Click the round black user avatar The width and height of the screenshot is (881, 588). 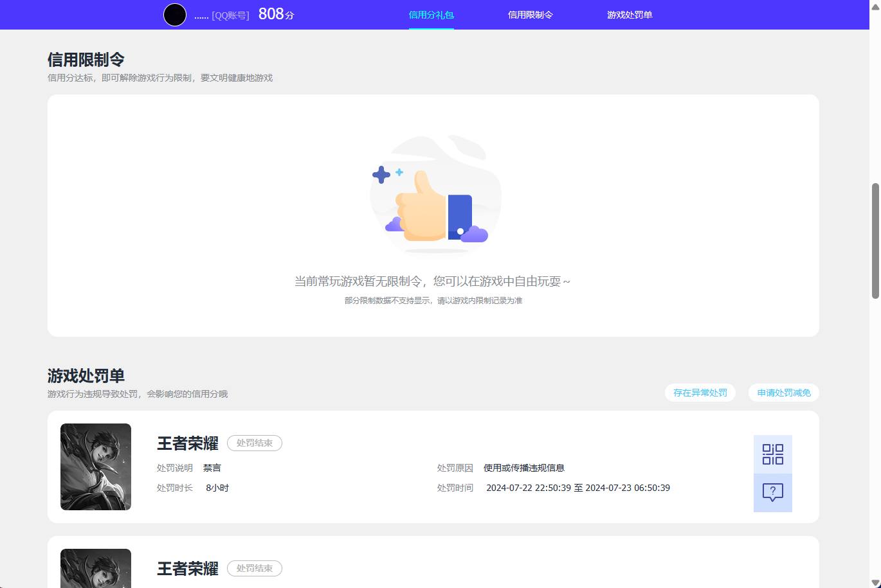pos(175,15)
